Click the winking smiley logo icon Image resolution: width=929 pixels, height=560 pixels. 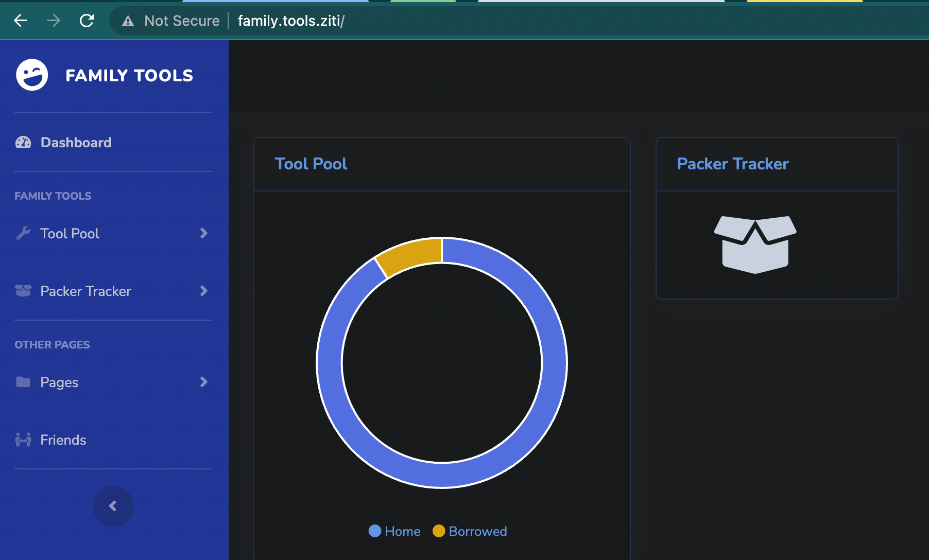pyautogui.click(x=32, y=75)
